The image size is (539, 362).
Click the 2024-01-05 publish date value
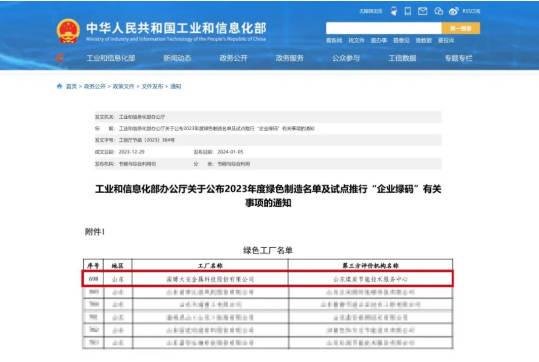(230, 152)
